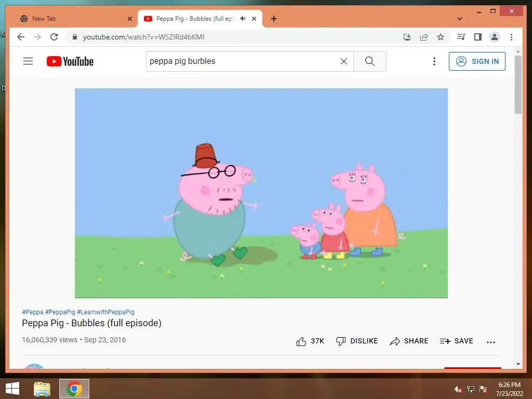Run search with the magnifier button

coord(370,61)
